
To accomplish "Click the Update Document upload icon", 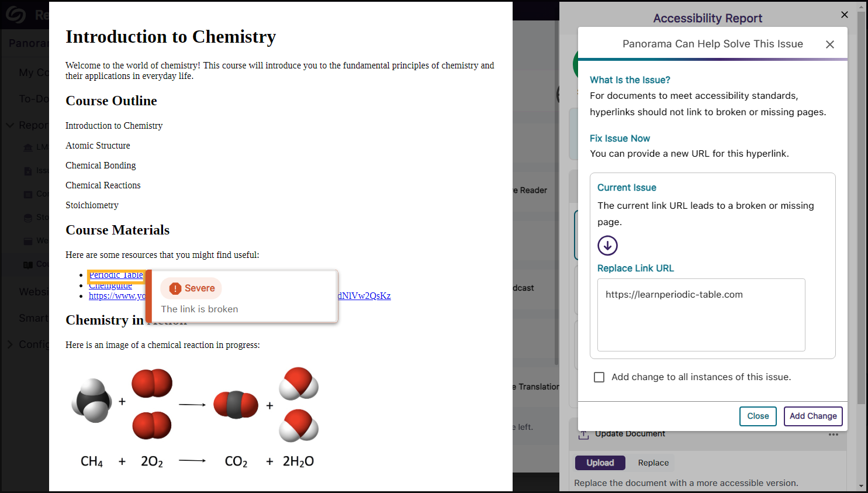I will point(583,435).
